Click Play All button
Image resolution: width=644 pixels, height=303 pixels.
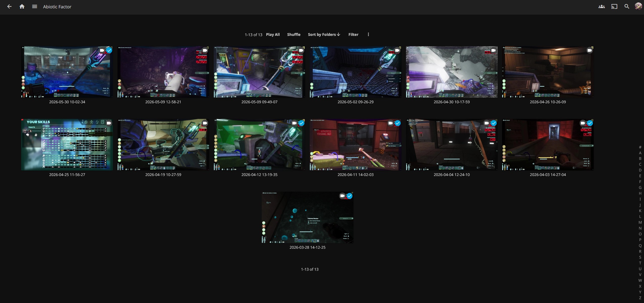273,34
